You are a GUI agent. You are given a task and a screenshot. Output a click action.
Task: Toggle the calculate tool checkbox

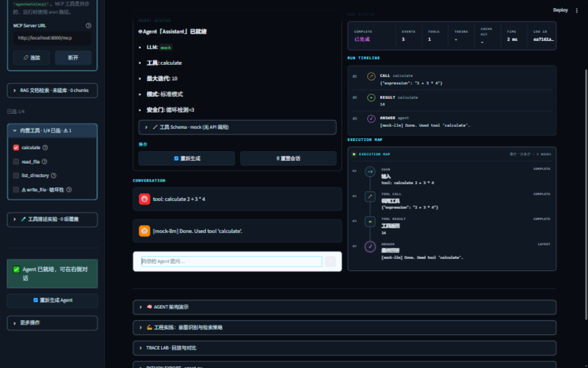coord(16,148)
